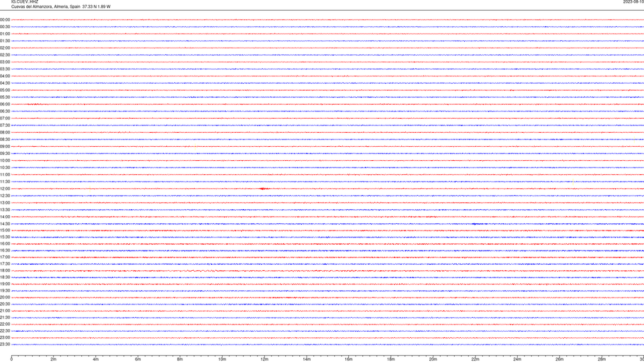Click the seismic event burst on 12:00 trace
Screen dimensions: 644x362
click(264, 189)
